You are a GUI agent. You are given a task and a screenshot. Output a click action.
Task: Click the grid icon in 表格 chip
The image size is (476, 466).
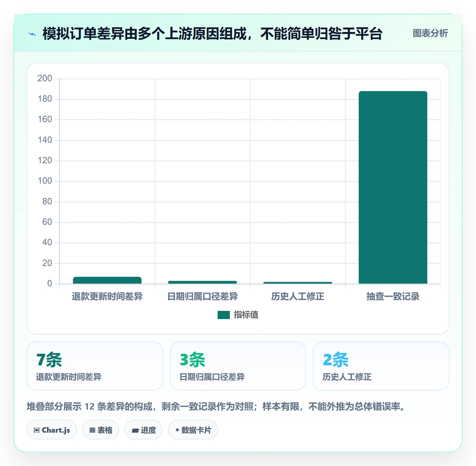(x=92, y=430)
